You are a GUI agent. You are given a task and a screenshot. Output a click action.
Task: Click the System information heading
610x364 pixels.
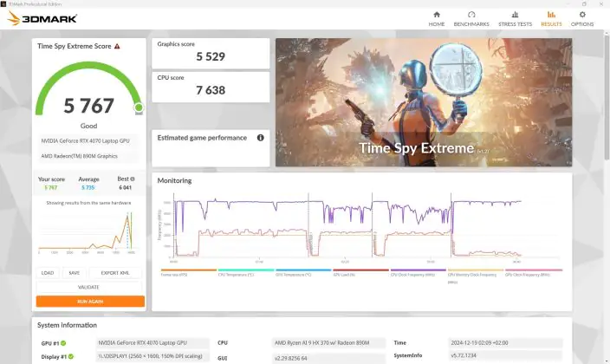point(67,325)
